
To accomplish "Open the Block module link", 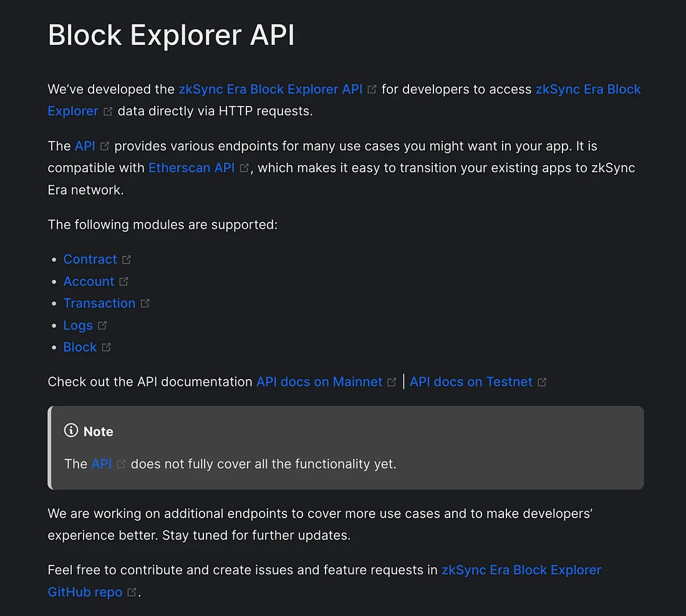I will click(80, 347).
